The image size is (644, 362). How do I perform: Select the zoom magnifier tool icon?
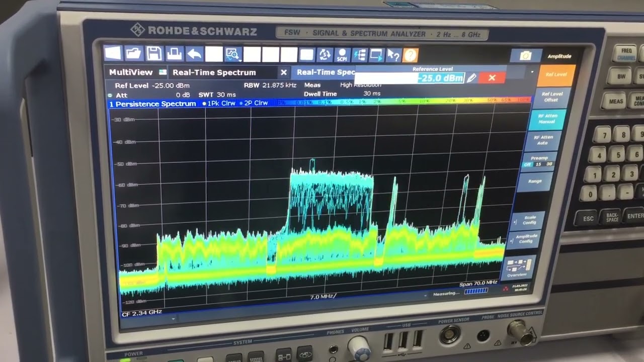tap(233, 54)
